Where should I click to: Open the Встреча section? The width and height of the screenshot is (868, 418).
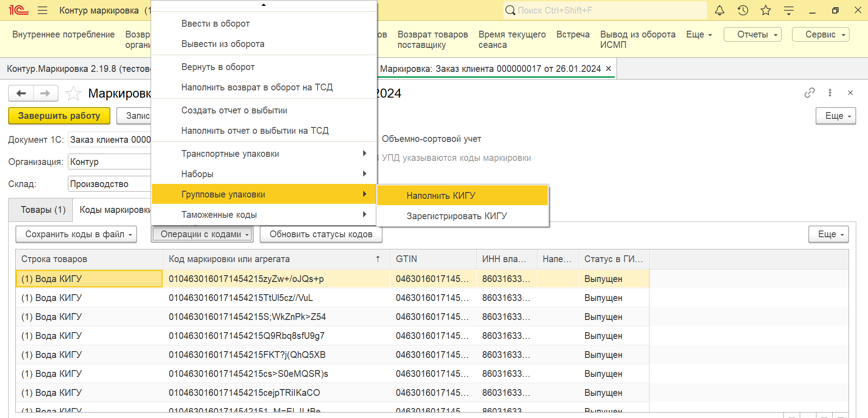(x=573, y=34)
